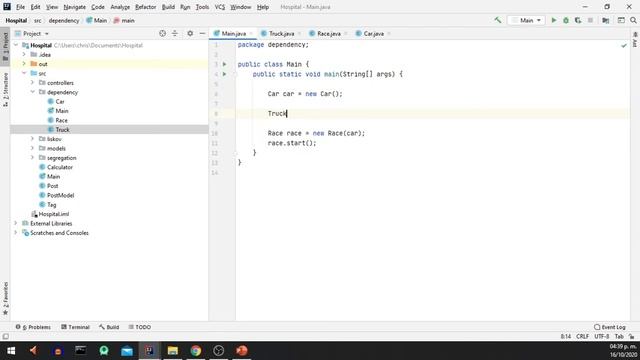
Task: Open the Analyze menu
Action: click(x=120, y=7)
